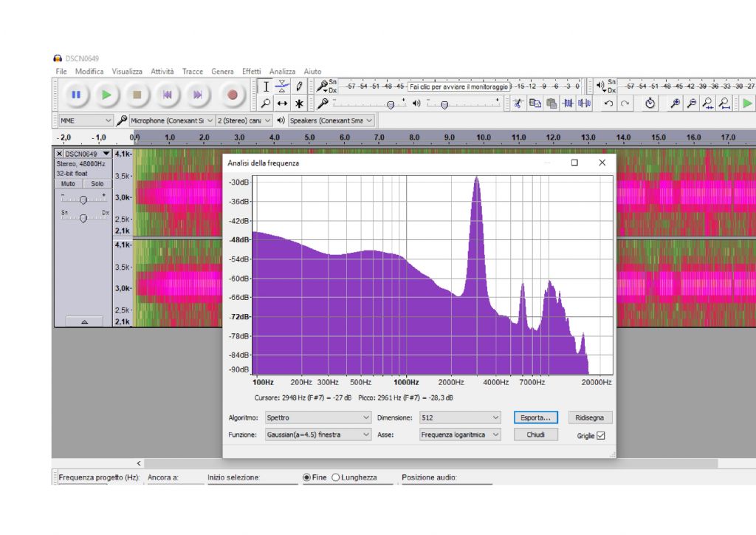The image size is (756, 535).
Task: Select the Time Shift arrows tool
Action: point(283,103)
